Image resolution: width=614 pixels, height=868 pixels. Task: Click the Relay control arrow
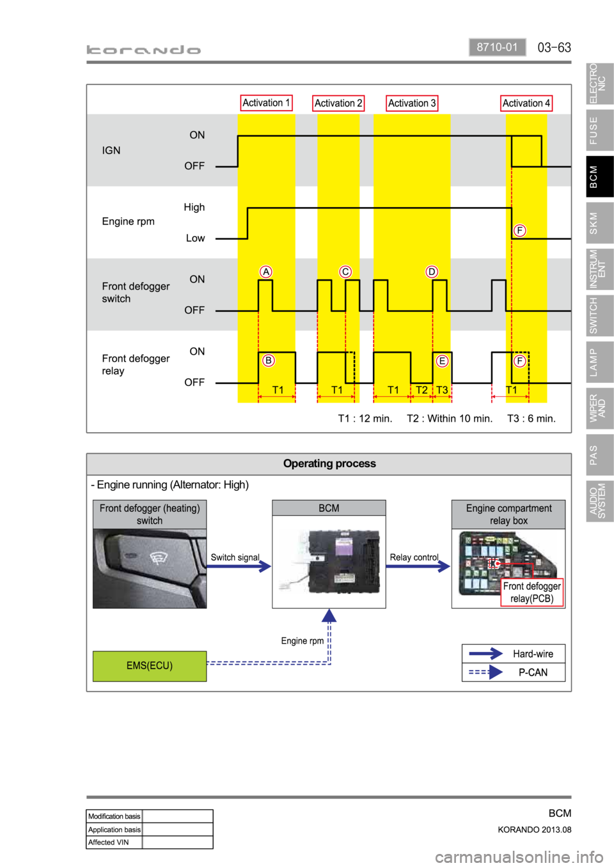pyautogui.click(x=419, y=566)
